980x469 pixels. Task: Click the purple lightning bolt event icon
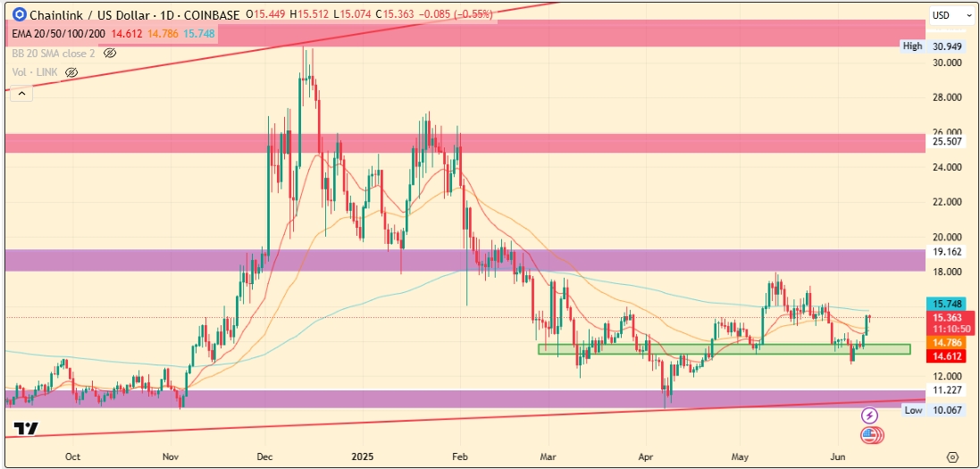869,415
